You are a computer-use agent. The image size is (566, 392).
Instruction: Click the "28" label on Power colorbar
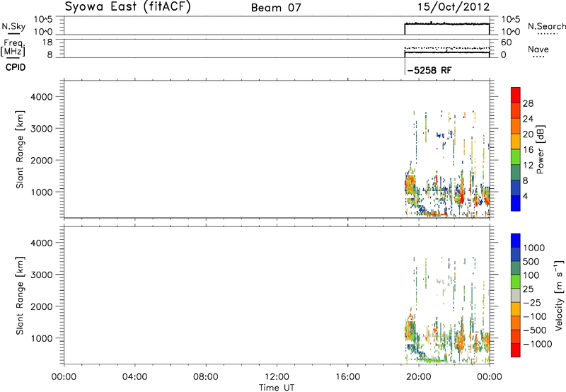[528, 103]
